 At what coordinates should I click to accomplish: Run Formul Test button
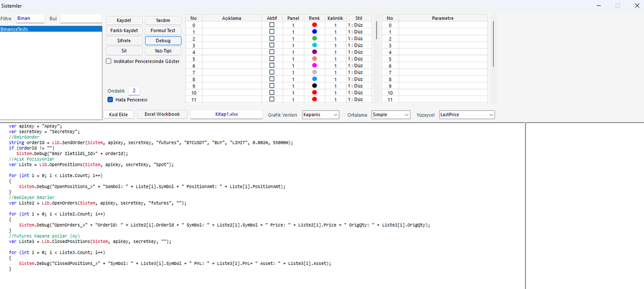(163, 31)
